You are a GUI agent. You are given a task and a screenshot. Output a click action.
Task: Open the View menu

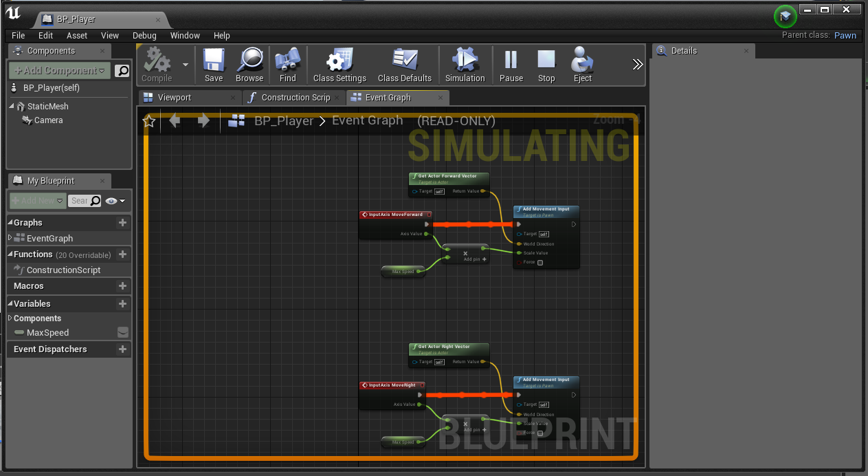[110, 35]
